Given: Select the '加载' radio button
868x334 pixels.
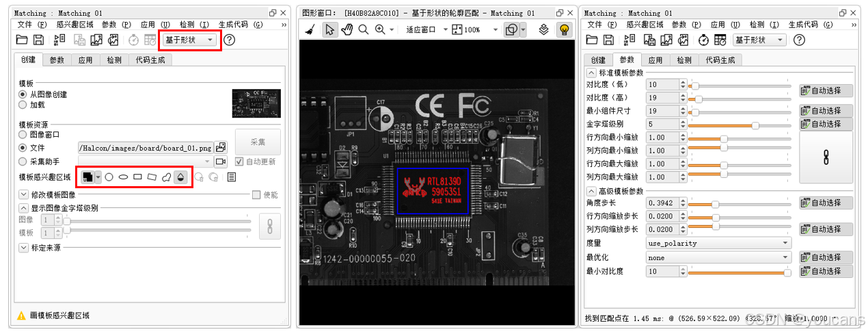Looking at the screenshot, I should (23, 105).
